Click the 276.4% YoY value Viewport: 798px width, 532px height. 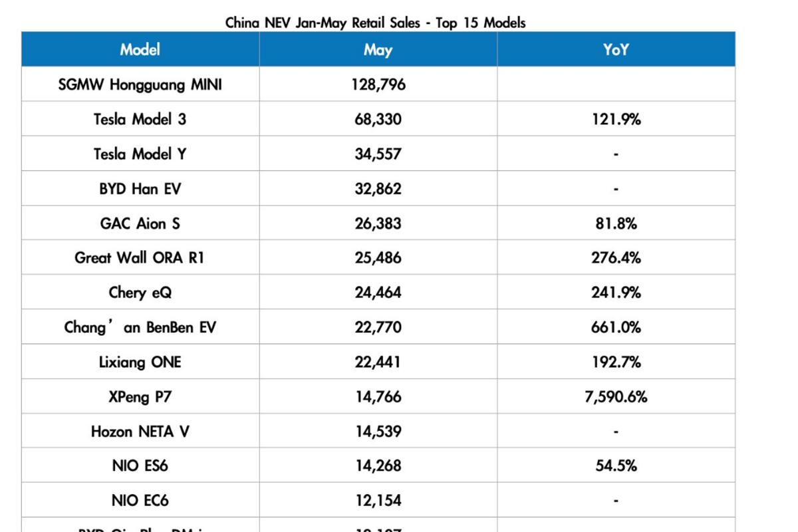coord(616,258)
